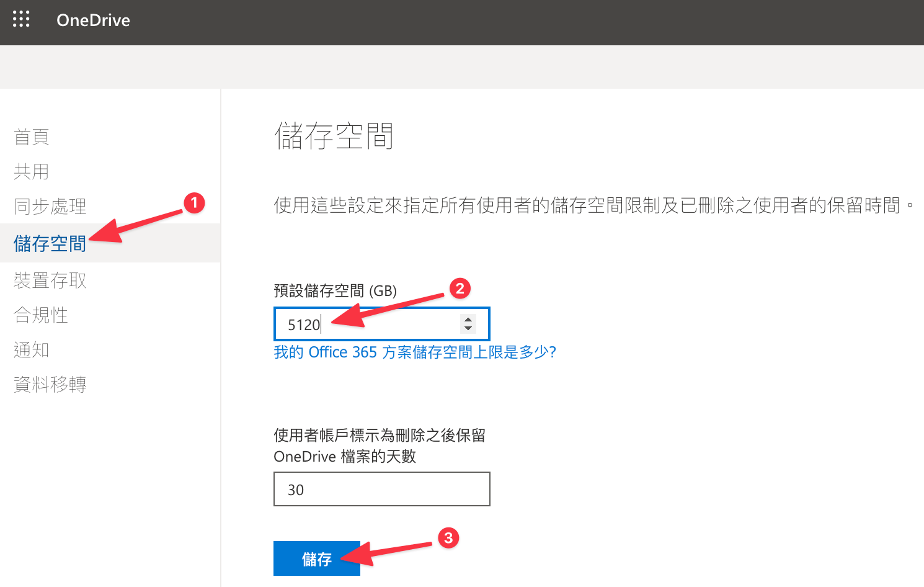Viewport: 924px width, 587px height.
Task: Open 通知 settings
Action: [32, 349]
